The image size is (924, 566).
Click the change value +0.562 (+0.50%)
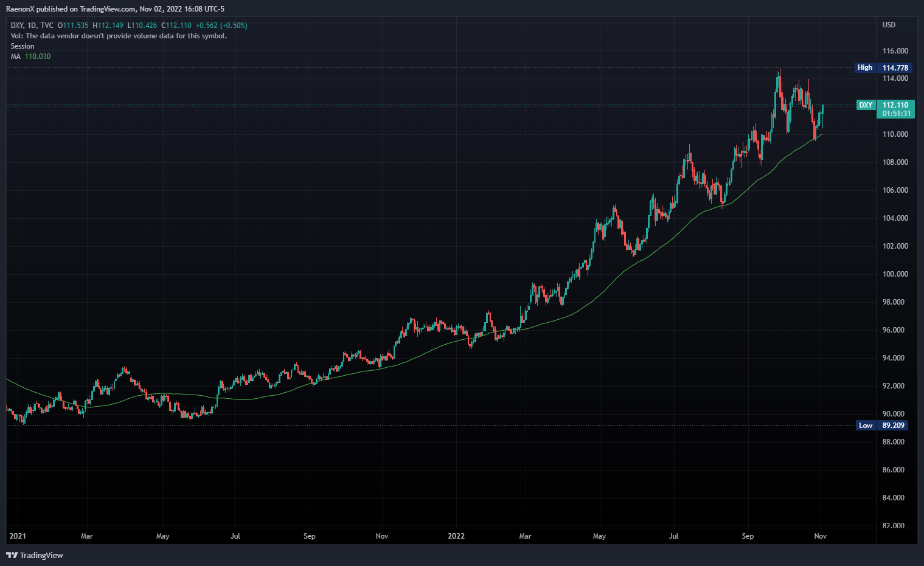coord(221,26)
